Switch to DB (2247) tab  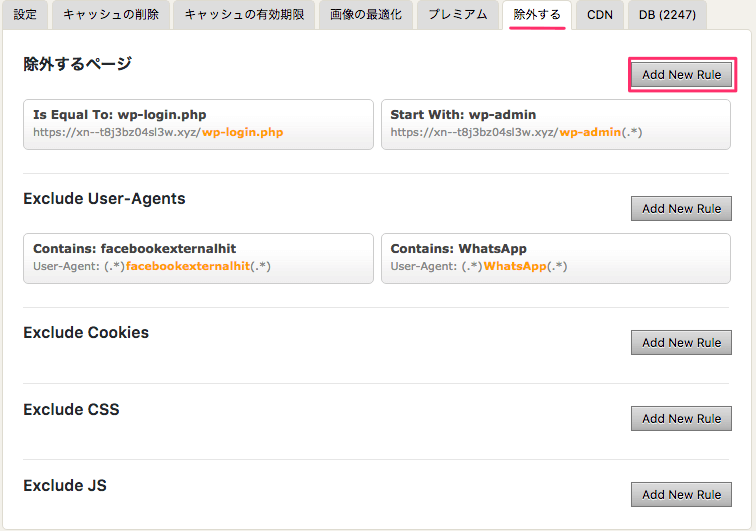667,15
